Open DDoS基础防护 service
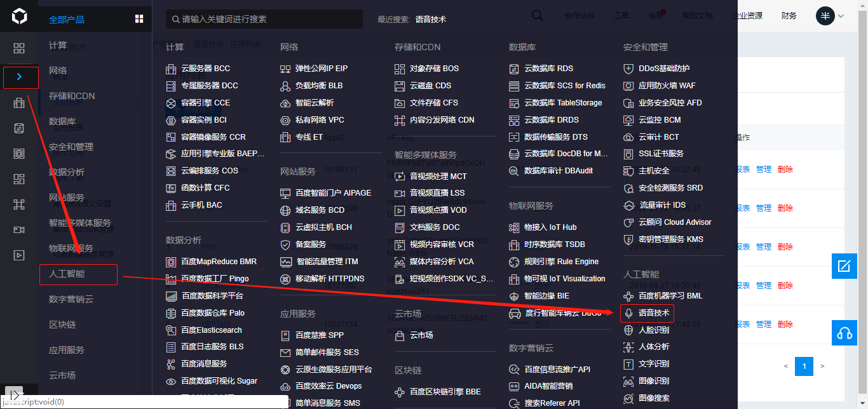Viewport: 868px width, 409px height. coord(656,68)
